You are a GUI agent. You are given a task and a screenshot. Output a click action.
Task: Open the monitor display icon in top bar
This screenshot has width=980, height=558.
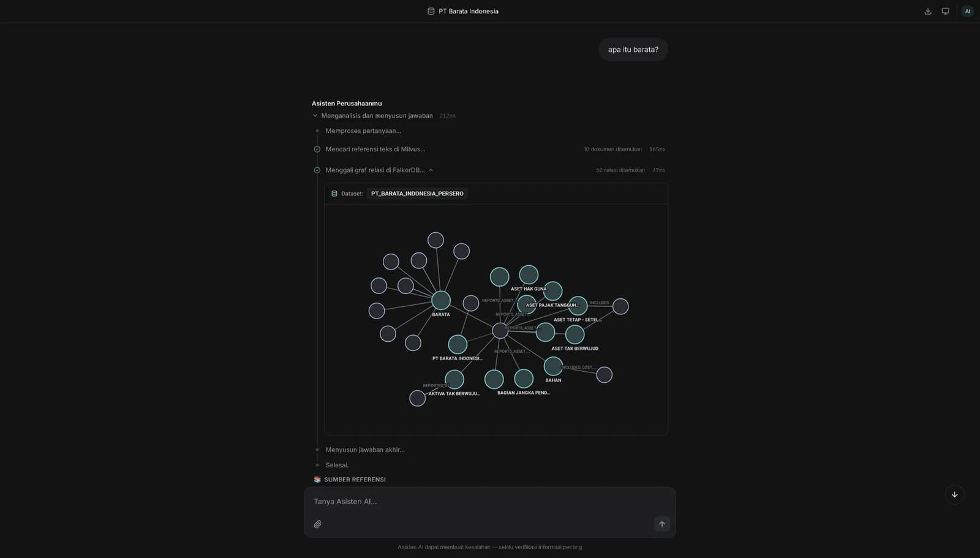click(946, 11)
